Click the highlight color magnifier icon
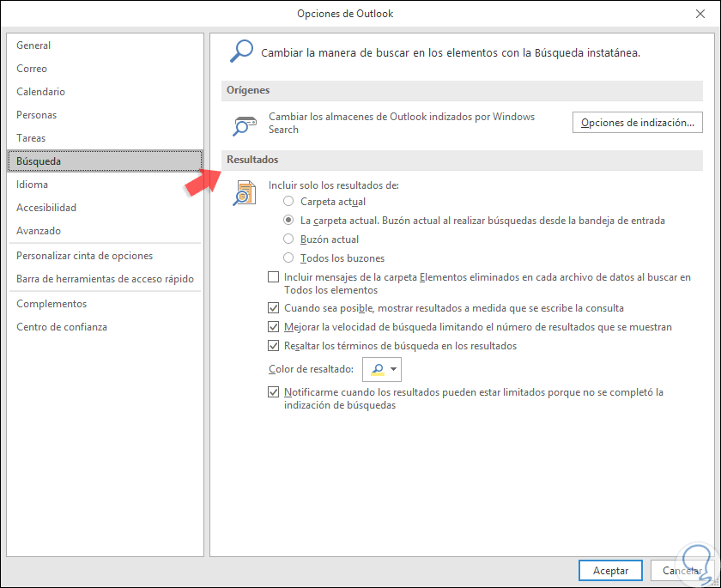 pos(378,369)
